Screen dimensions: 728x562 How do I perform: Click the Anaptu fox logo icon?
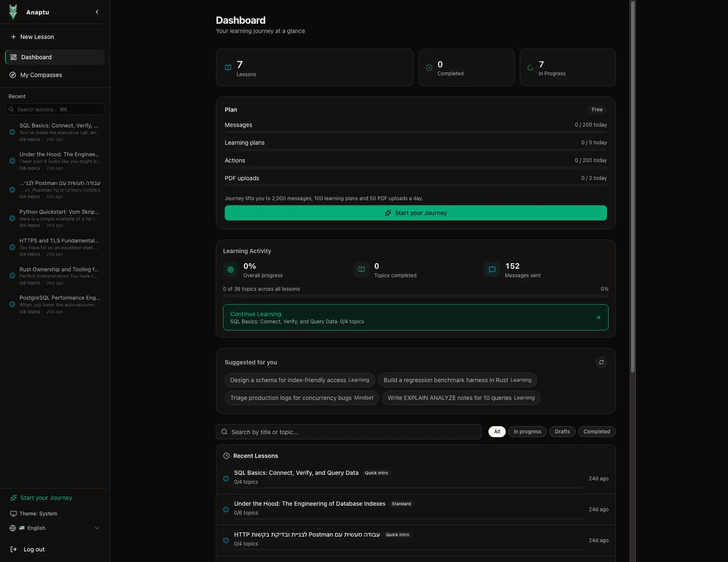(13, 12)
